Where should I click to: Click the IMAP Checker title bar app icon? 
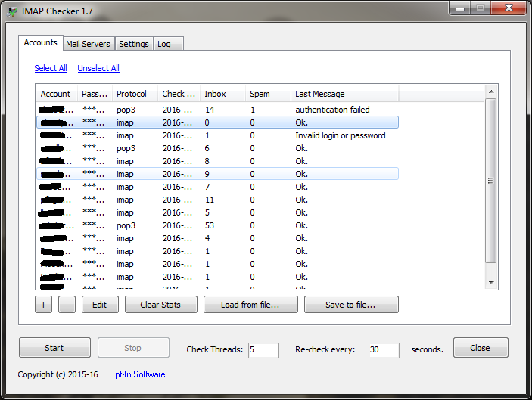point(13,11)
